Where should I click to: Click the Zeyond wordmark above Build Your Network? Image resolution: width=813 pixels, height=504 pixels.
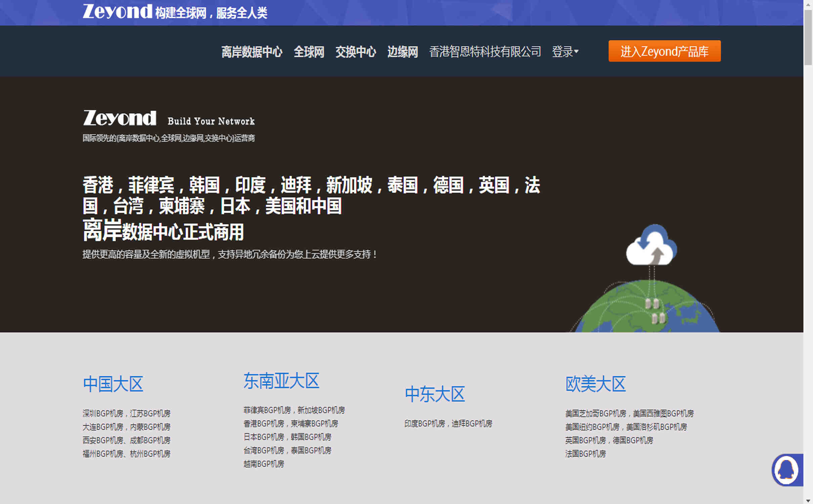119,118
